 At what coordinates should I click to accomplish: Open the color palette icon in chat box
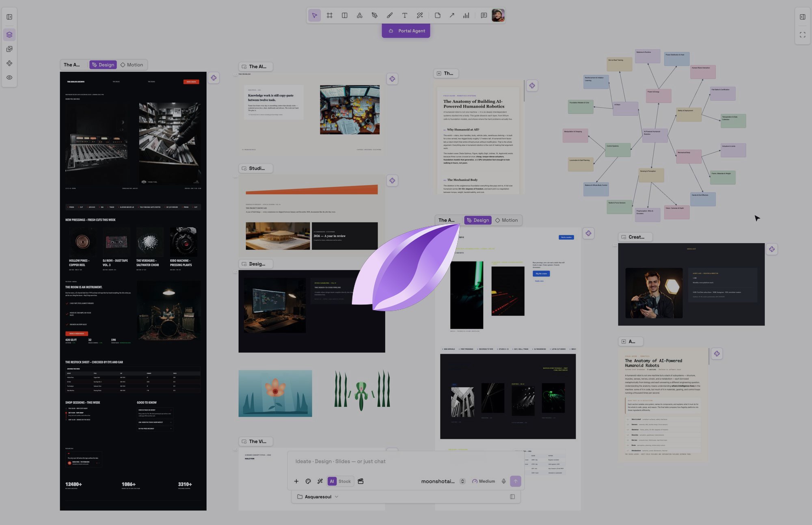pyautogui.click(x=308, y=481)
